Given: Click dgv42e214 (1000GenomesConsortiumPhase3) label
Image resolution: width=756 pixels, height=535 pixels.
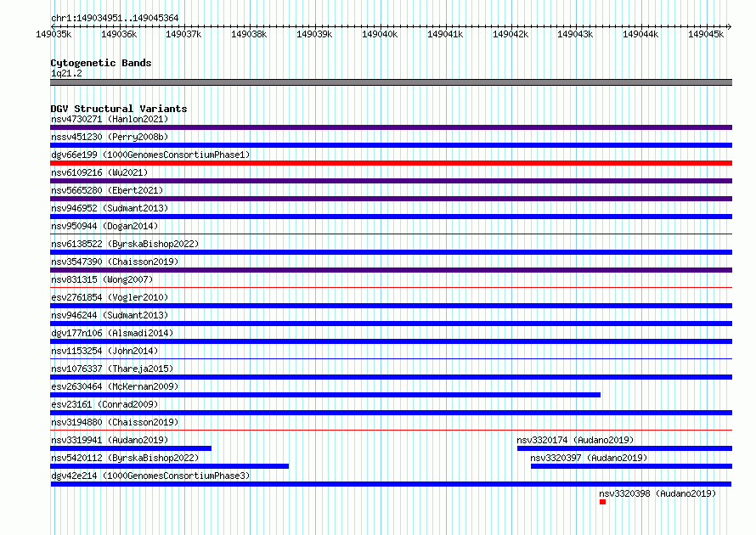Looking at the screenshot, I should click(x=150, y=476).
